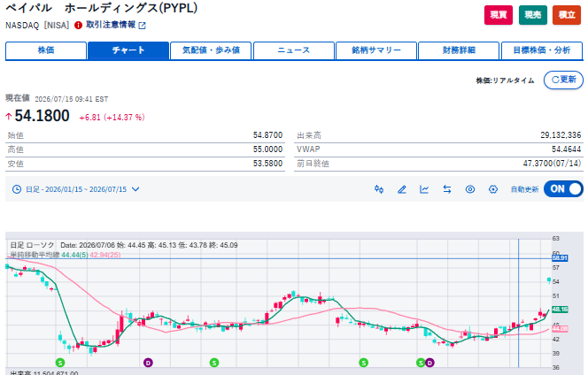
Task: Click the 安値 value 53.5800
Action: [267, 164]
